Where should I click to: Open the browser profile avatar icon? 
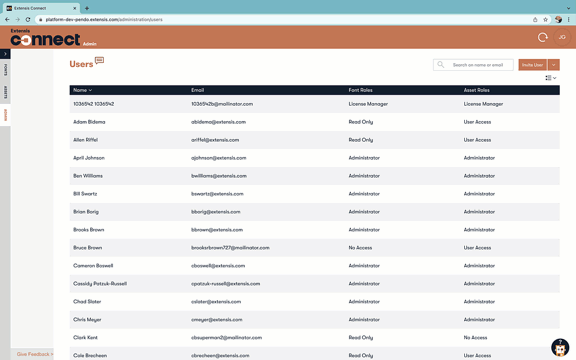(558, 19)
